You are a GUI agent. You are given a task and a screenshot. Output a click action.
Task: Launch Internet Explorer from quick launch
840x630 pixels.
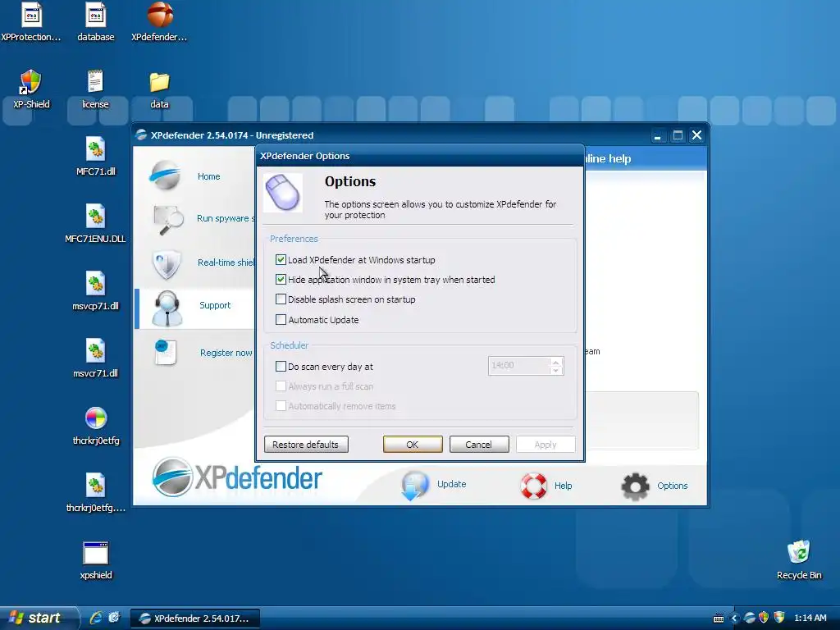pos(97,618)
